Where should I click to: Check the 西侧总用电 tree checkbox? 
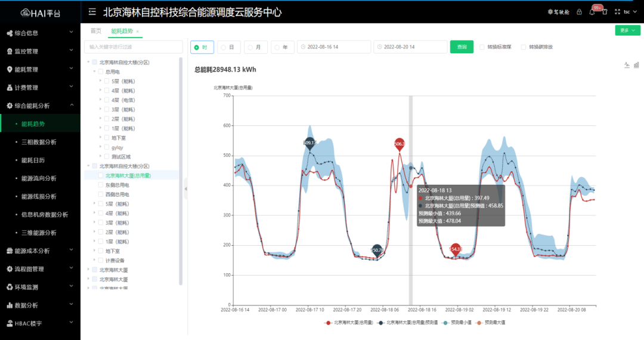pos(101,194)
